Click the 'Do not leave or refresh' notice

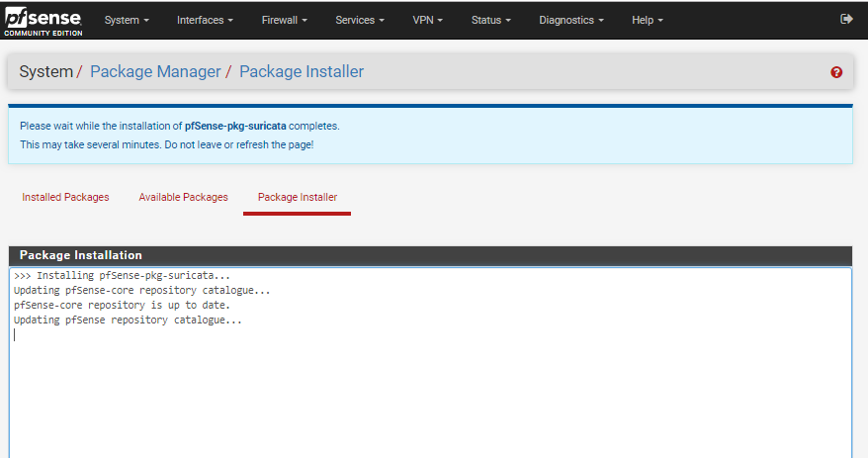pyautogui.click(x=239, y=145)
